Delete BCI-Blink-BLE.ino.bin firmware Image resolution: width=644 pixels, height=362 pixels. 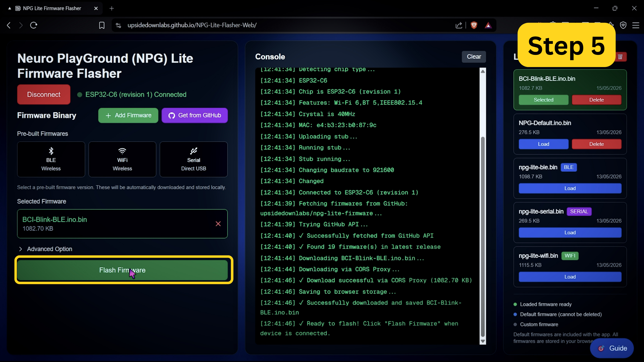[596, 100]
